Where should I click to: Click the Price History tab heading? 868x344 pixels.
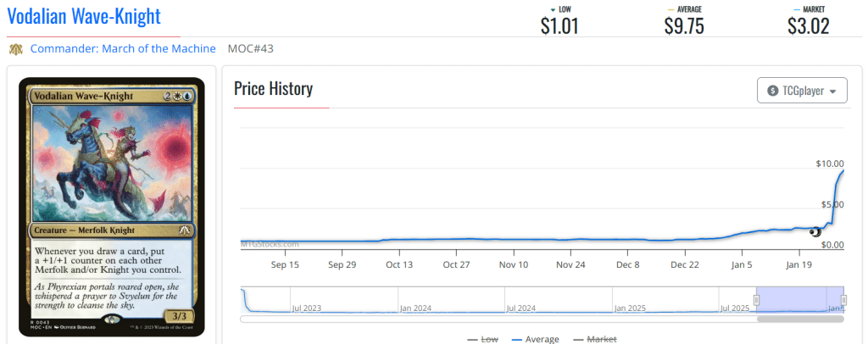[273, 89]
